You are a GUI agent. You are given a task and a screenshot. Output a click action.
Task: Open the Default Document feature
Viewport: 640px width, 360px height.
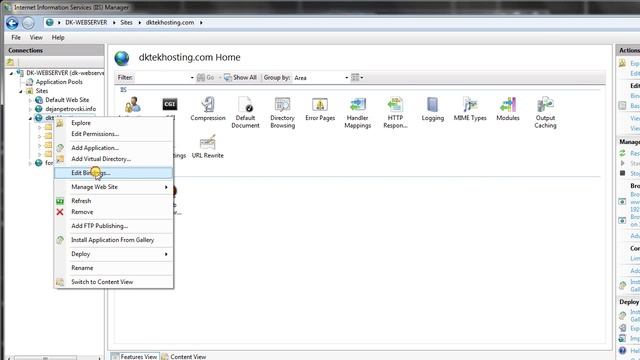tap(245, 113)
